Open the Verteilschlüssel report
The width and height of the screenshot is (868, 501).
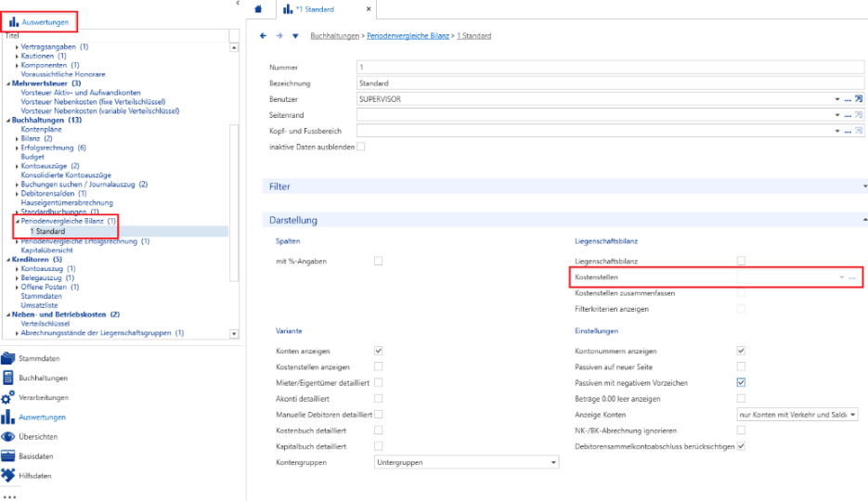[45, 324]
